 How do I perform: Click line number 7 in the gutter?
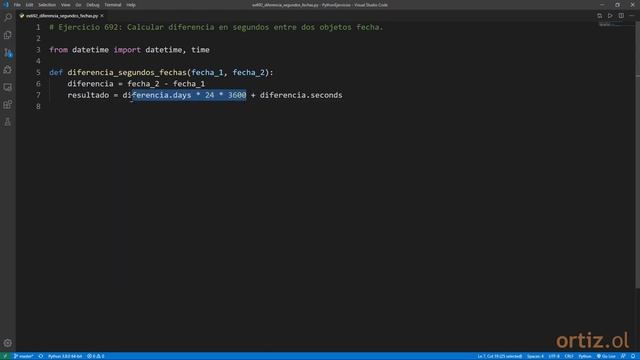(x=38, y=95)
